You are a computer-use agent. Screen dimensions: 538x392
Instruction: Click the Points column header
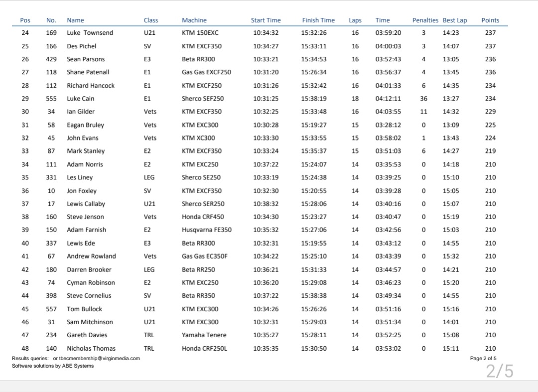pyautogui.click(x=490, y=20)
